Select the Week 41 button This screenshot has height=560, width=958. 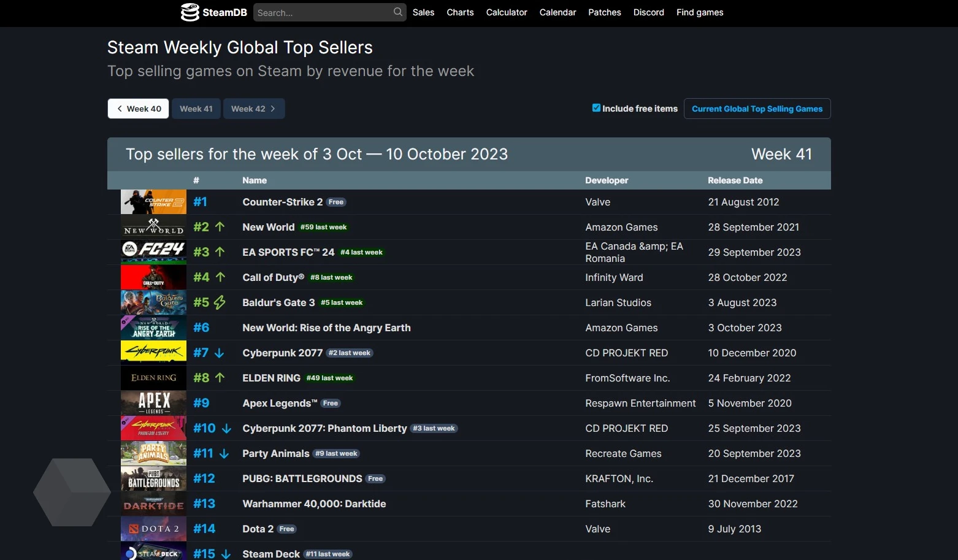(196, 109)
